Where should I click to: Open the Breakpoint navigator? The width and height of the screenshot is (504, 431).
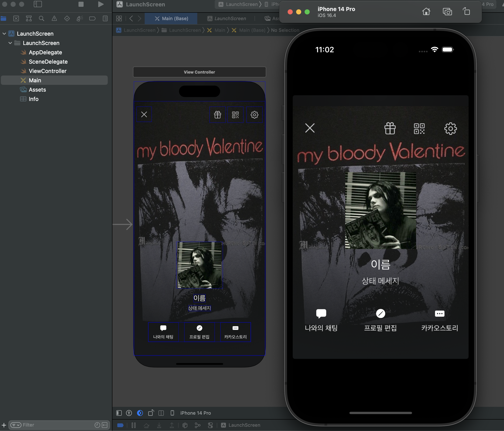click(92, 18)
